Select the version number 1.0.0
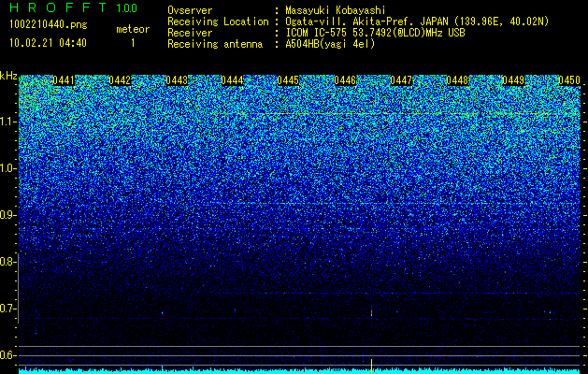Screen dimensions: 588x374 coord(126,7)
